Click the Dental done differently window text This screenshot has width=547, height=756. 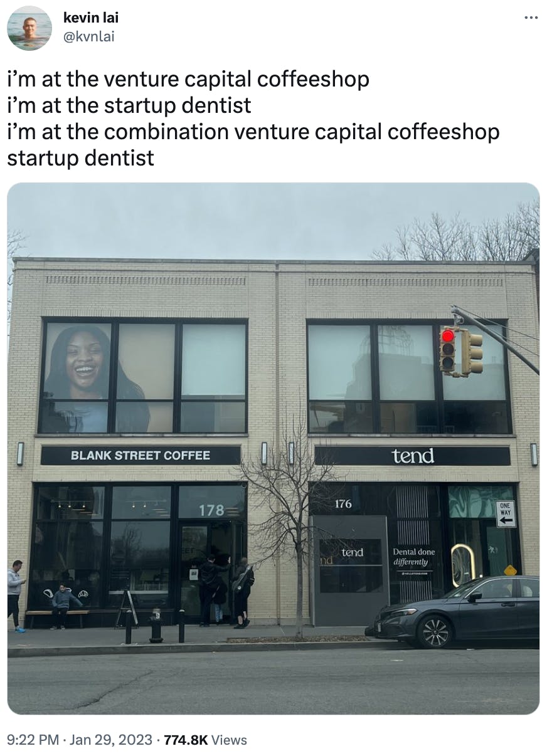click(x=413, y=557)
